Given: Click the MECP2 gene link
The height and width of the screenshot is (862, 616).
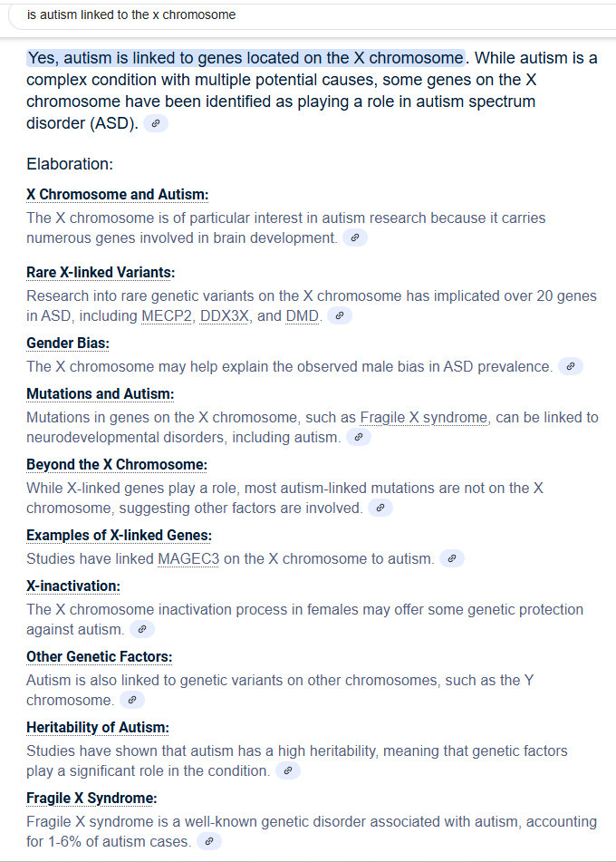Looking at the screenshot, I should 167,316.
